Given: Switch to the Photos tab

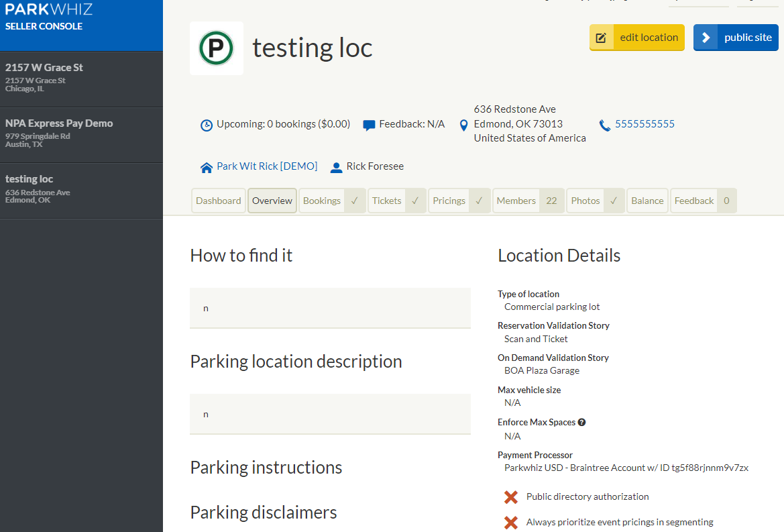Looking at the screenshot, I should [596, 201].
